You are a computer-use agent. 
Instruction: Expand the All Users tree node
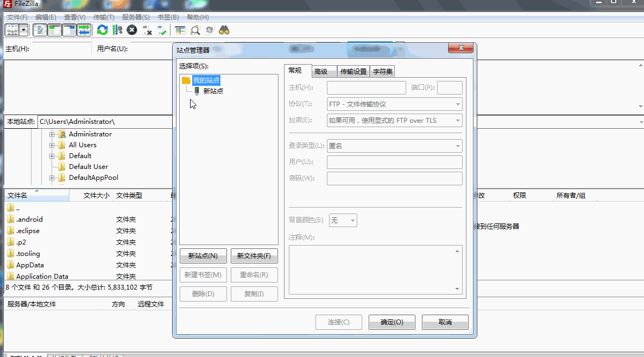[x=52, y=145]
